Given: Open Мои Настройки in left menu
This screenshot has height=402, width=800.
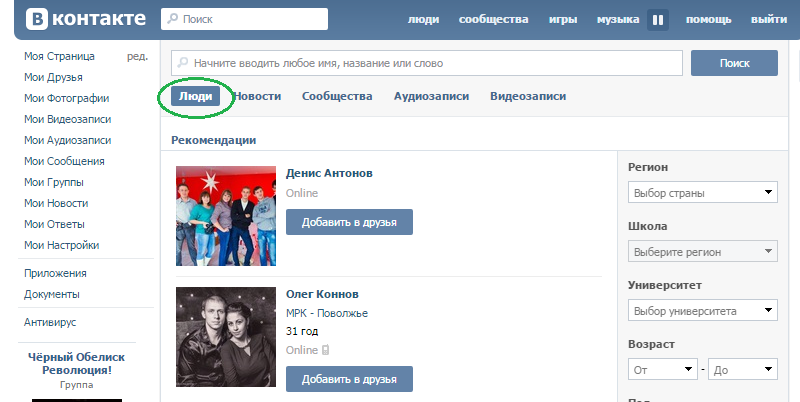Looking at the screenshot, I should point(62,245).
